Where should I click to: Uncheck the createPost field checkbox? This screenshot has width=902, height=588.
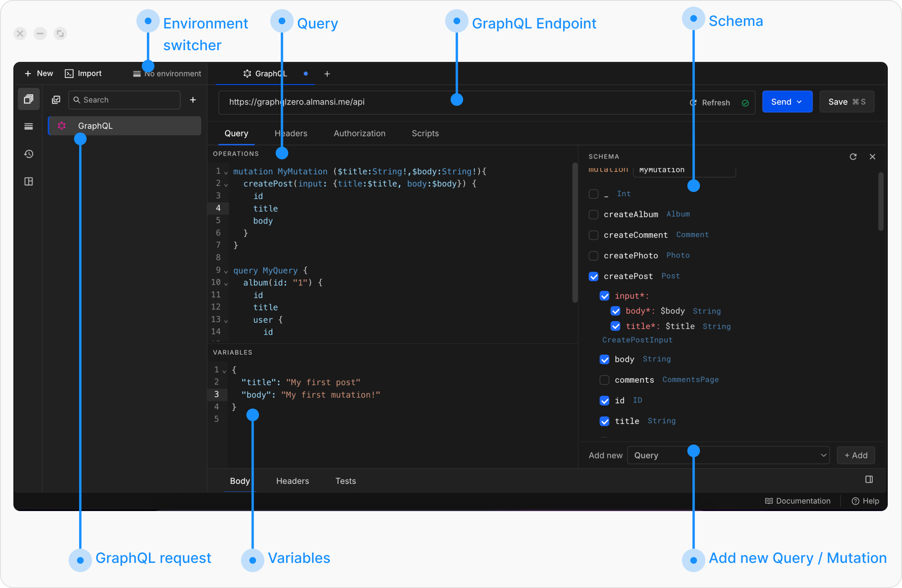[593, 276]
